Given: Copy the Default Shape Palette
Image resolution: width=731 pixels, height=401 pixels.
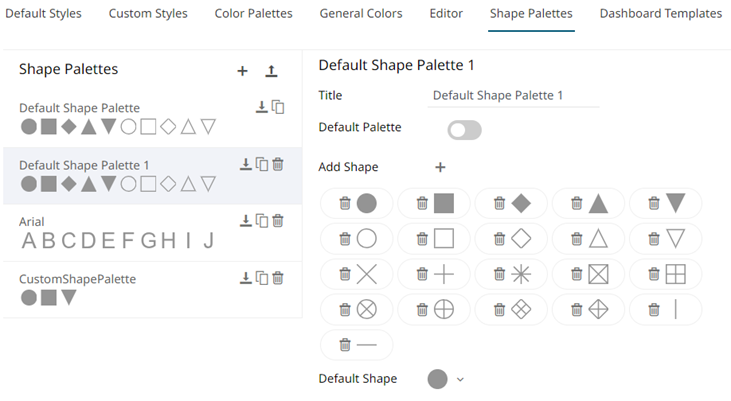Looking at the screenshot, I should pyautogui.click(x=278, y=107).
